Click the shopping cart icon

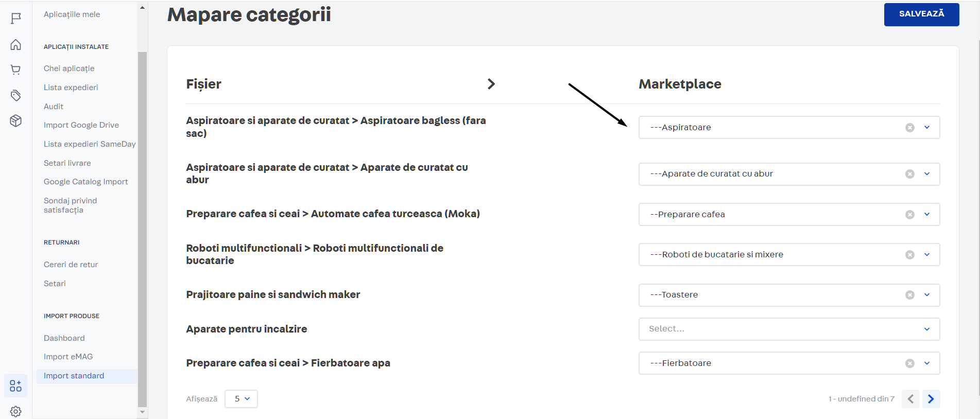pyautogui.click(x=16, y=70)
